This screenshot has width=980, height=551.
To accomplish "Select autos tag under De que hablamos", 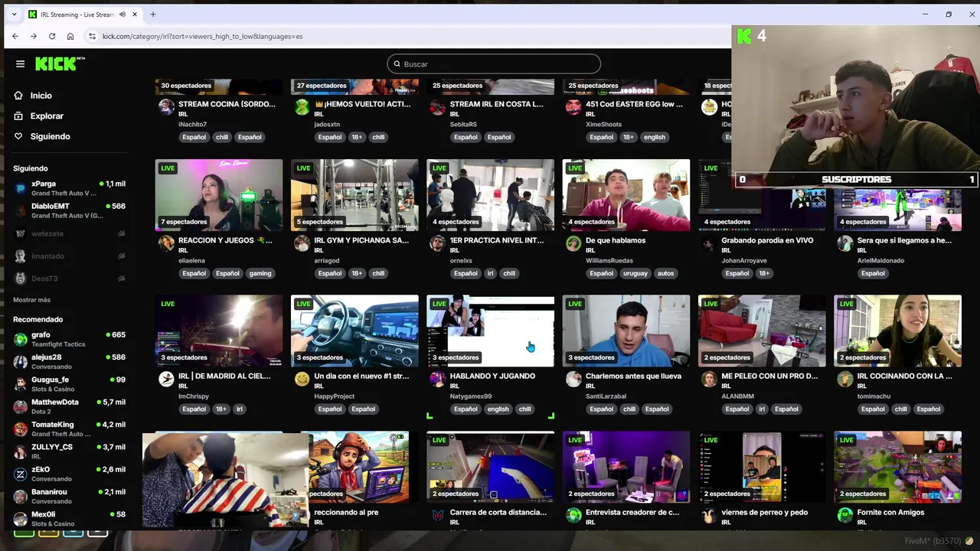I will coord(666,273).
